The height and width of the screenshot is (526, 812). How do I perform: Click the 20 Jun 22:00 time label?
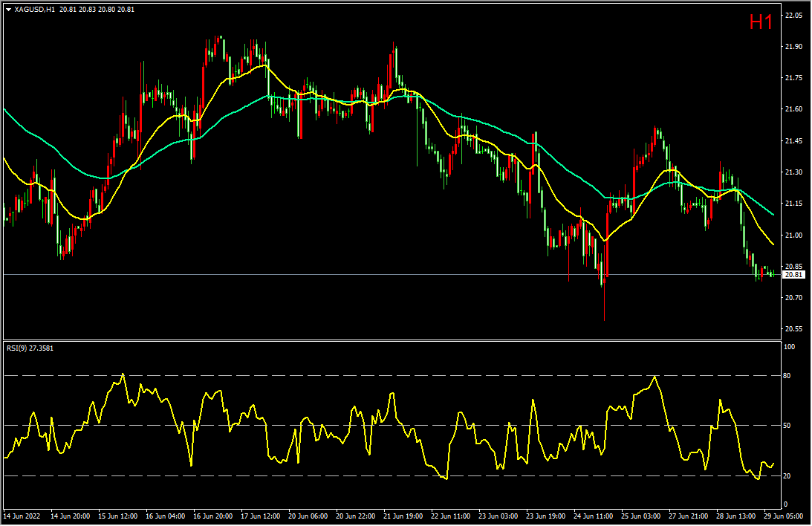point(355,516)
